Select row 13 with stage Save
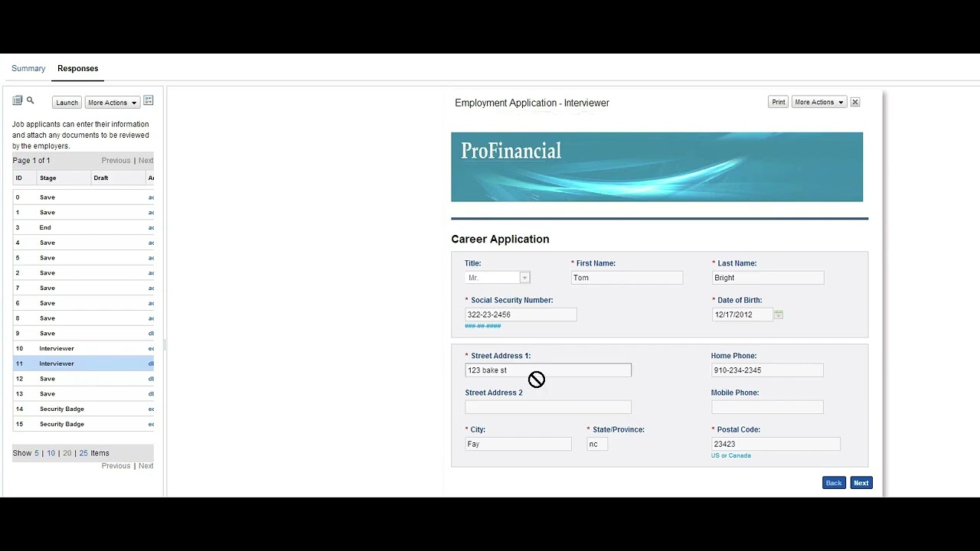 pyautogui.click(x=83, y=393)
